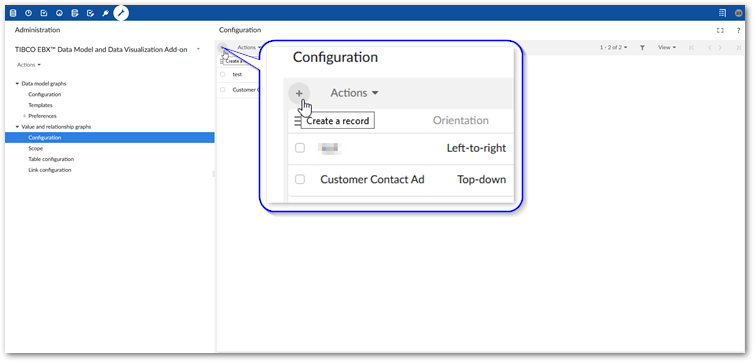
Task: Click the plug icon in the top bar
Action: (x=105, y=13)
